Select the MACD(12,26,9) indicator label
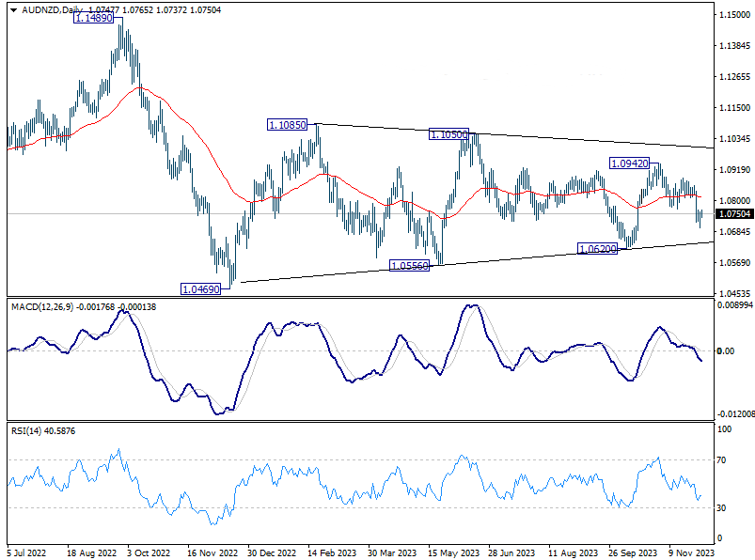This screenshot has height=560, width=755. pos(42,307)
